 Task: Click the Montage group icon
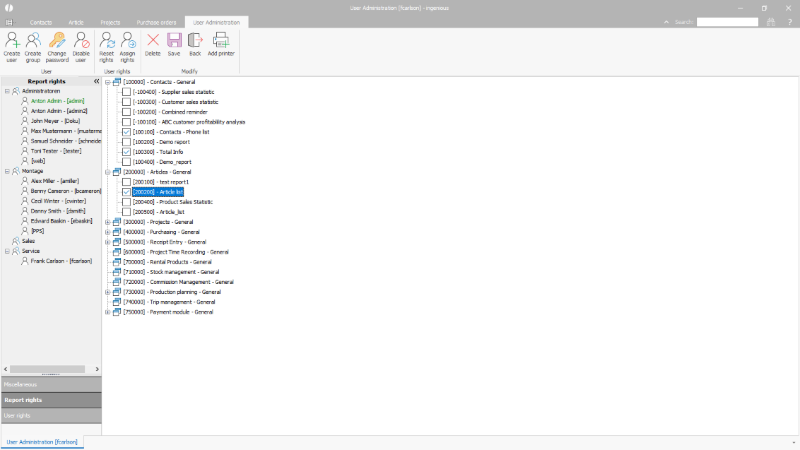pos(16,171)
